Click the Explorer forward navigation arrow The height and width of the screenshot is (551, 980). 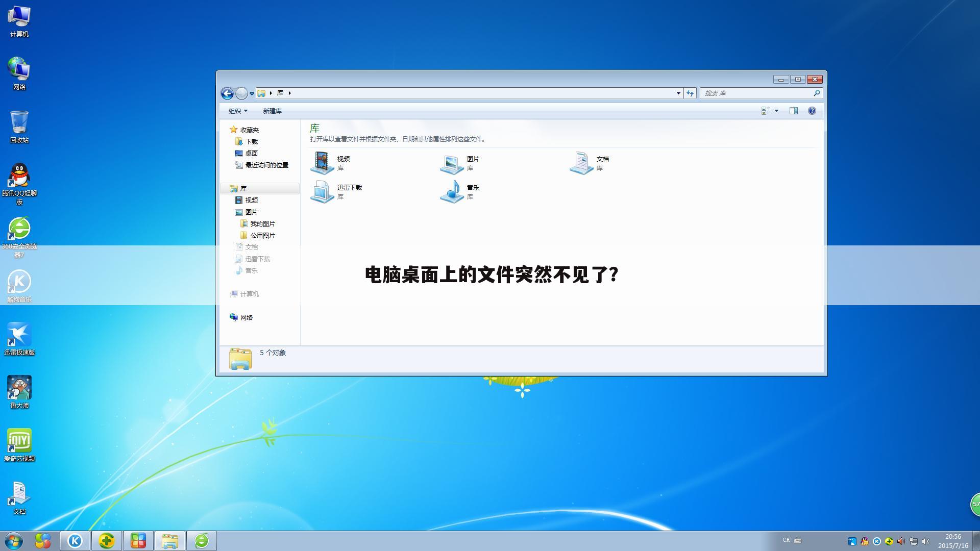(x=241, y=93)
